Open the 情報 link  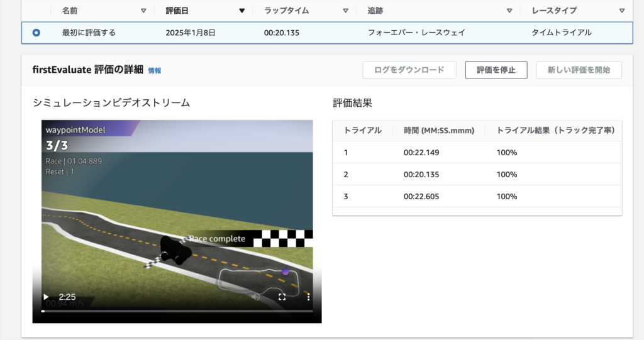155,70
